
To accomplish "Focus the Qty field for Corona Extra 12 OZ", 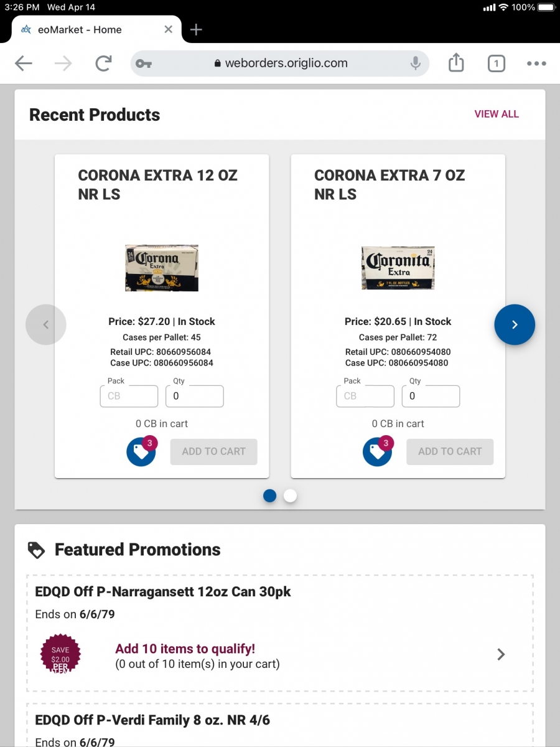I will tap(195, 396).
